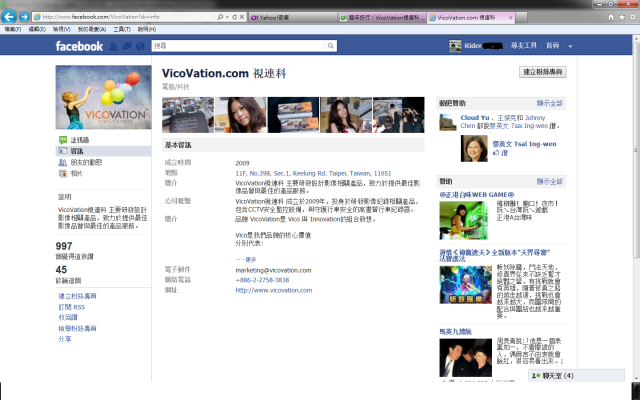Screen dimensions: 640x400
Task: Open 尋友工具 in the Facebook header
Action: pyautogui.click(x=524, y=46)
